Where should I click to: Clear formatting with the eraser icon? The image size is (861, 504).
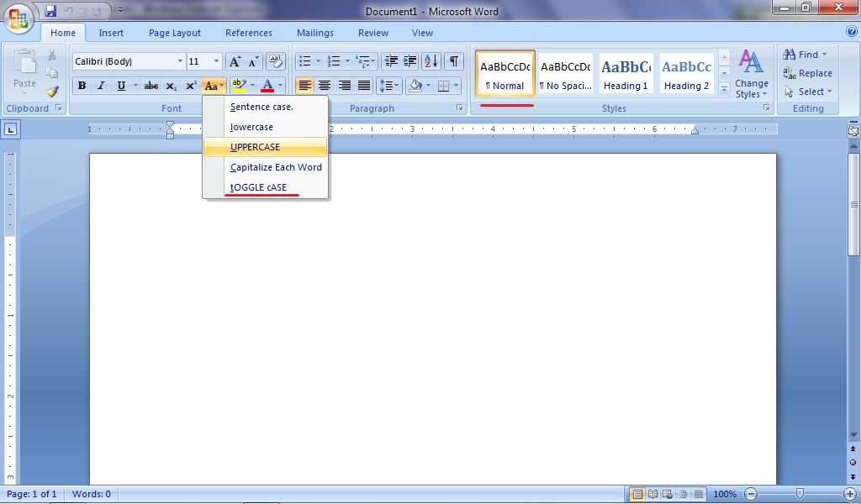pos(275,61)
